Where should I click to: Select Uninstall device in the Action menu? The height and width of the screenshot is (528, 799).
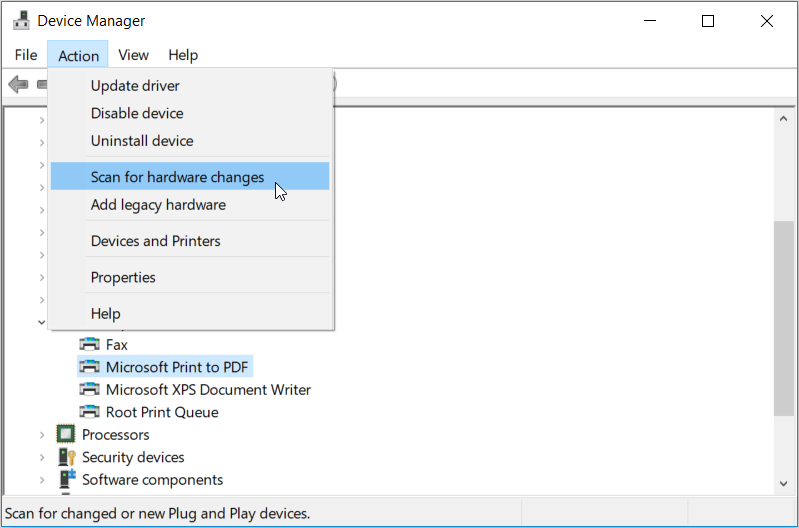(x=190, y=141)
